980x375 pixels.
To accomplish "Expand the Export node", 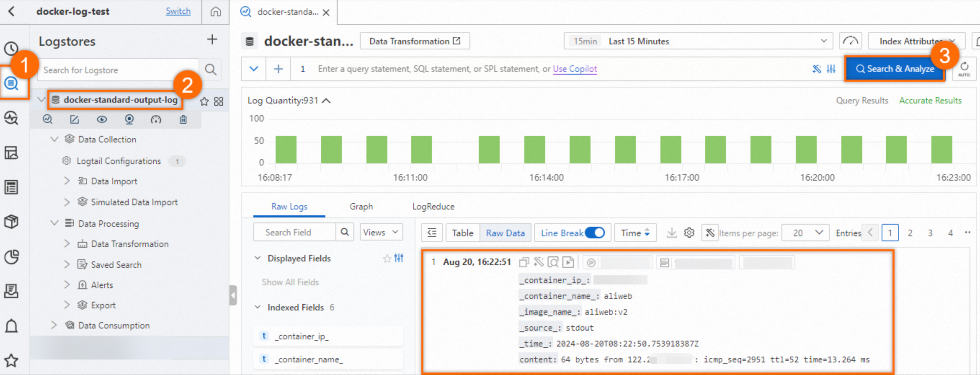I will [x=67, y=305].
